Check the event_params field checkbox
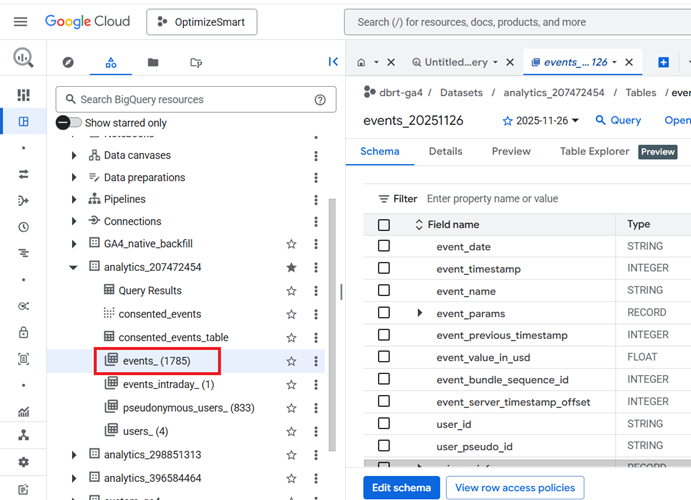The height and width of the screenshot is (500, 691). point(384,312)
